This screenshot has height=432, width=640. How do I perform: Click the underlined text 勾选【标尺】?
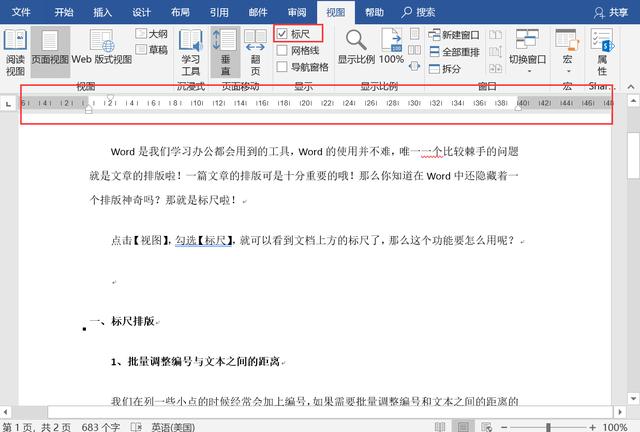(x=203, y=240)
